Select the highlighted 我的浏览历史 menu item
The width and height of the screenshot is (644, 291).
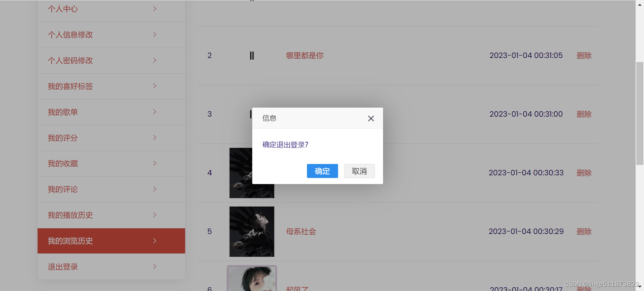(111, 241)
